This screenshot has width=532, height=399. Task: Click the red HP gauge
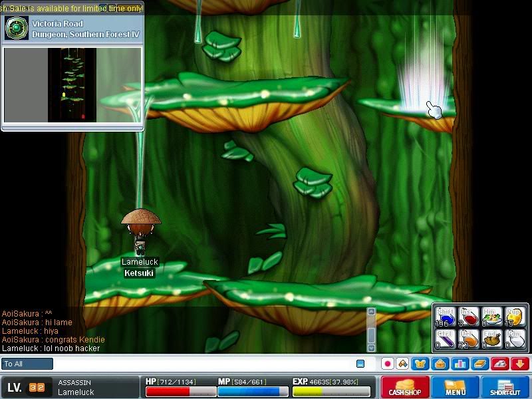[181, 392]
